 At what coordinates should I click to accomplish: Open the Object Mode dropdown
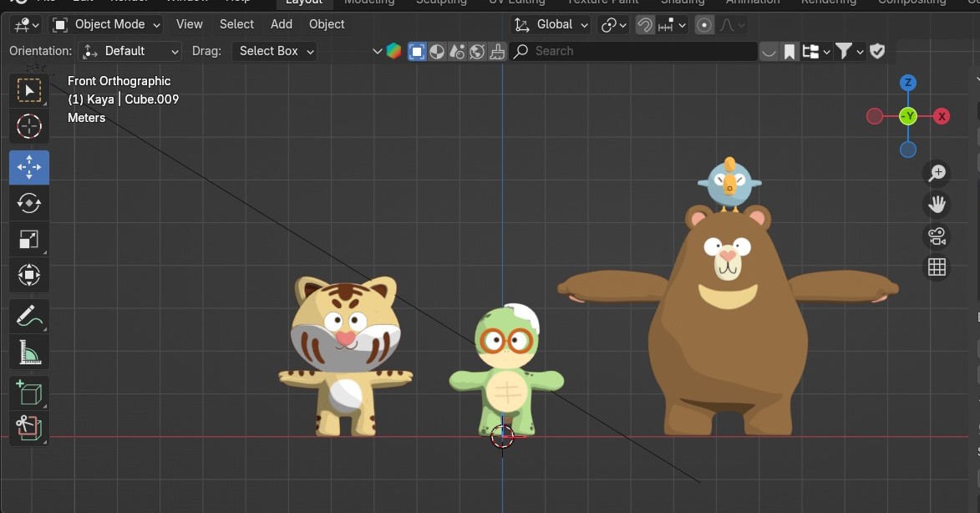click(106, 25)
